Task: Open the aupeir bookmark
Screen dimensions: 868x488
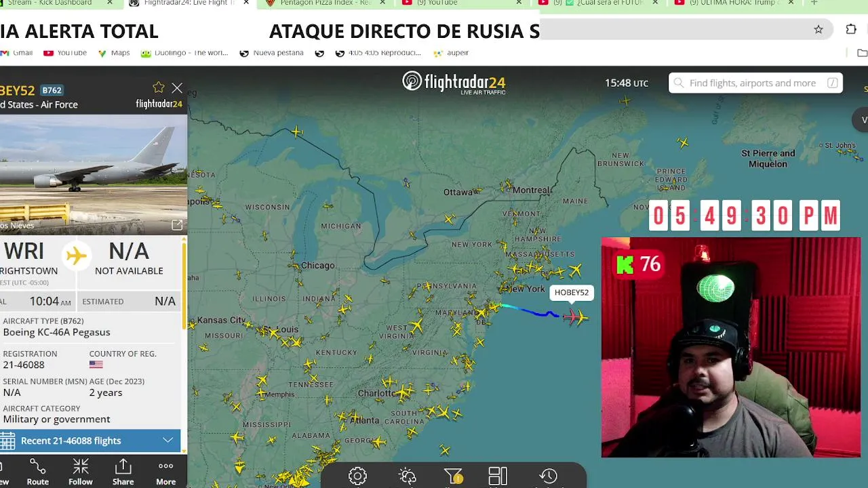Action: point(452,53)
